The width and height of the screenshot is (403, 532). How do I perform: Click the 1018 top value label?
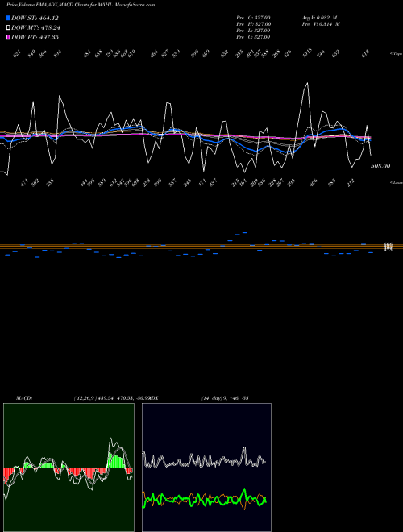point(307,53)
